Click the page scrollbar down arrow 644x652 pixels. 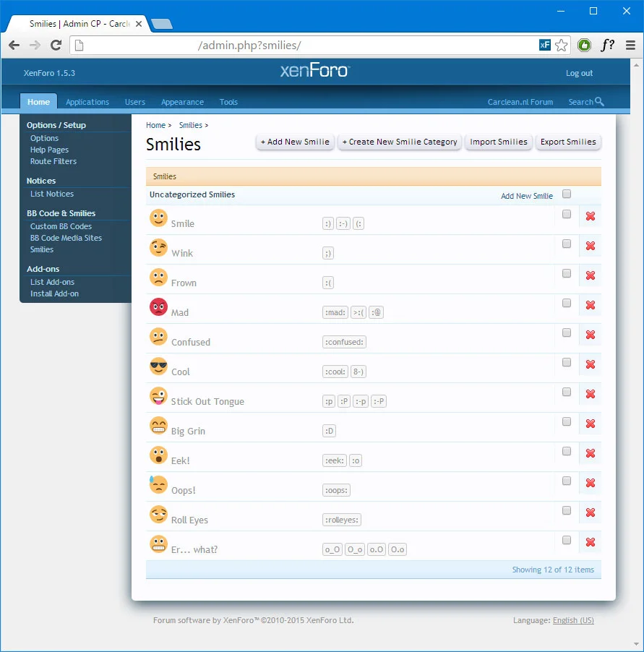[x=636, y=645]
